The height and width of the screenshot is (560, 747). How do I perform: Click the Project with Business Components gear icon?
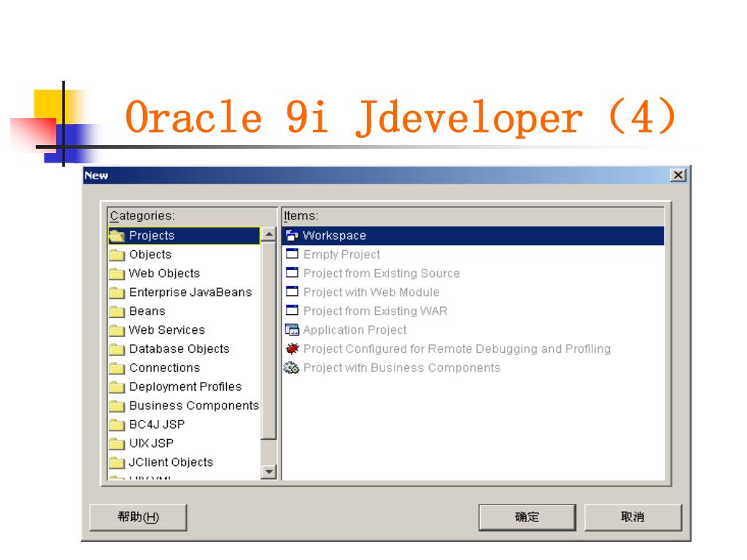[x=292, y=367]
